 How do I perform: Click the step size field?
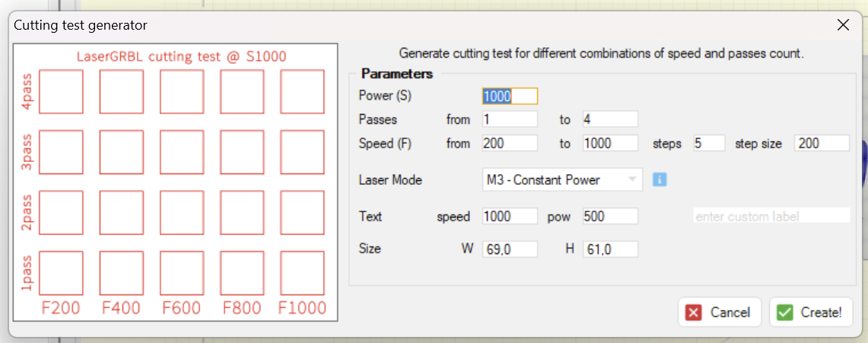click(x=822, y=143)
